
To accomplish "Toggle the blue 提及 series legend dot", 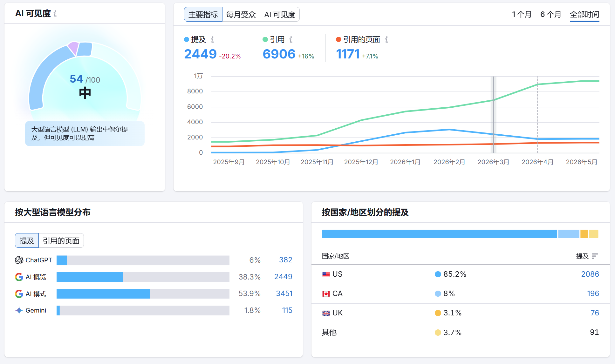I will [x=187, y=39].
